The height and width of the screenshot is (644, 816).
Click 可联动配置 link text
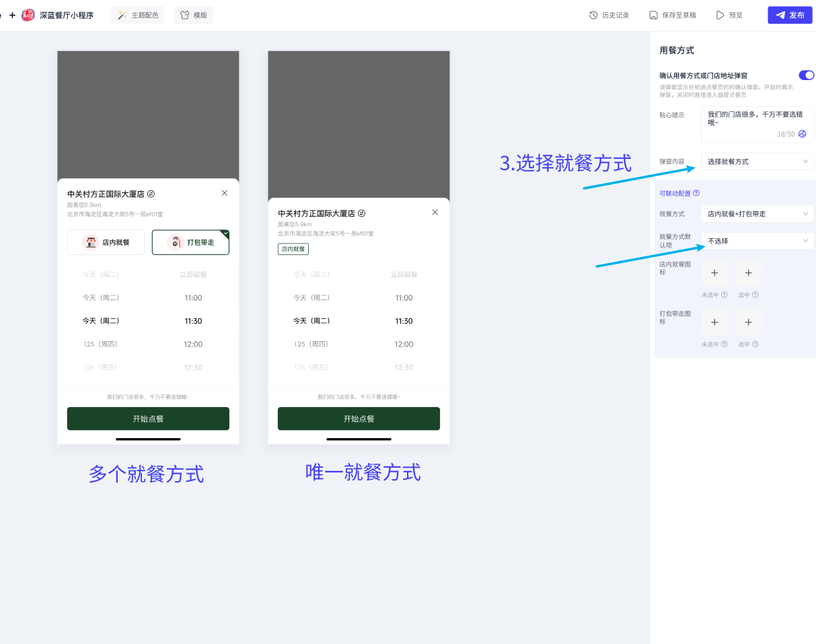(675, 193)
